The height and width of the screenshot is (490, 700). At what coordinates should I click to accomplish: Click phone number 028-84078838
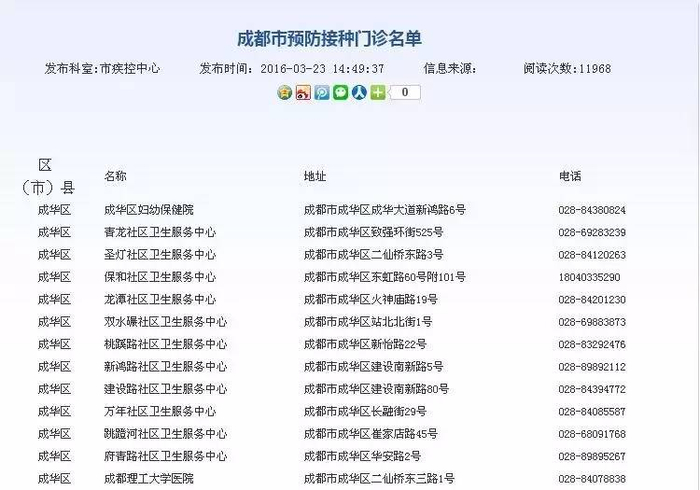[x=592, y=479]
